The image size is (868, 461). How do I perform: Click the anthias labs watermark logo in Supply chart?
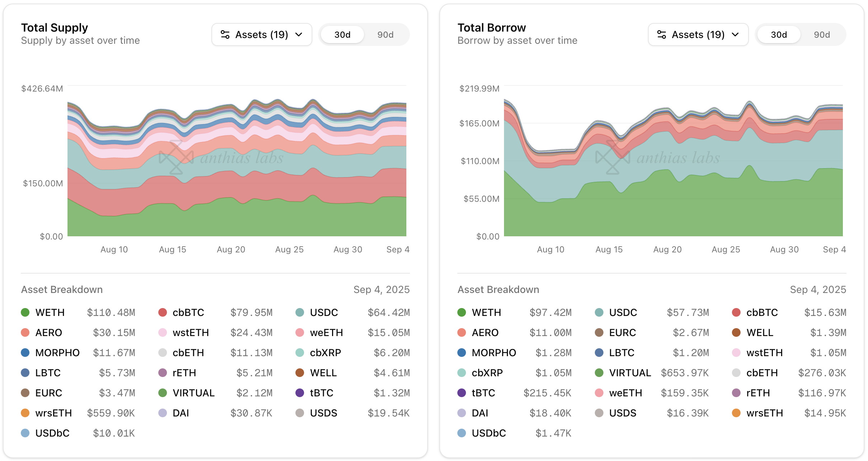coord(176,157)
